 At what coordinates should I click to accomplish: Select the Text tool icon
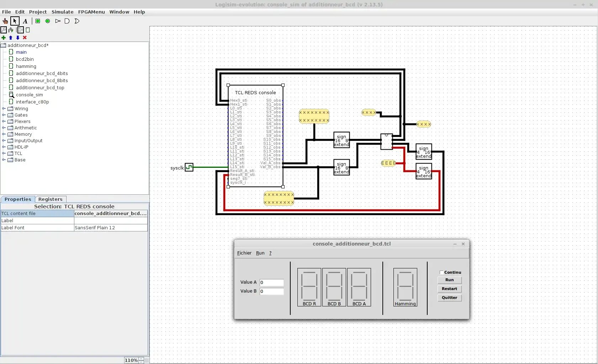pyautogui.click(x=25, y=21)
